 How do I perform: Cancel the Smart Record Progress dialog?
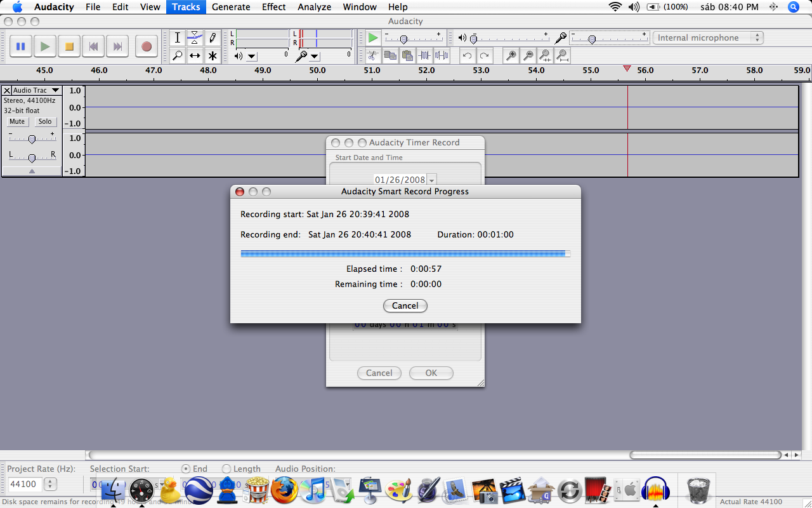[405, 305]
